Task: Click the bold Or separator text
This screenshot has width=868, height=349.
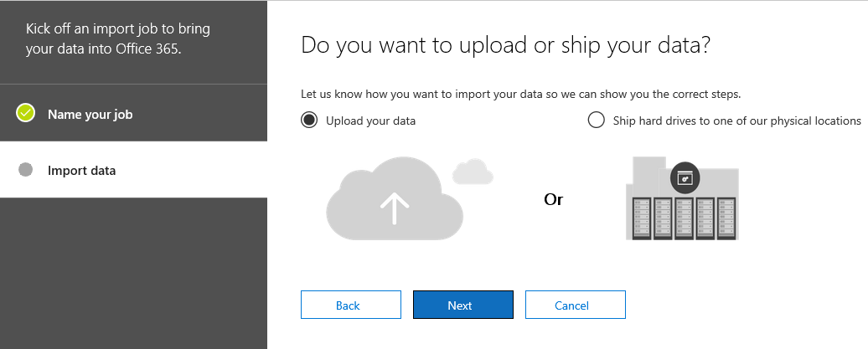Action: click(554, 200)
